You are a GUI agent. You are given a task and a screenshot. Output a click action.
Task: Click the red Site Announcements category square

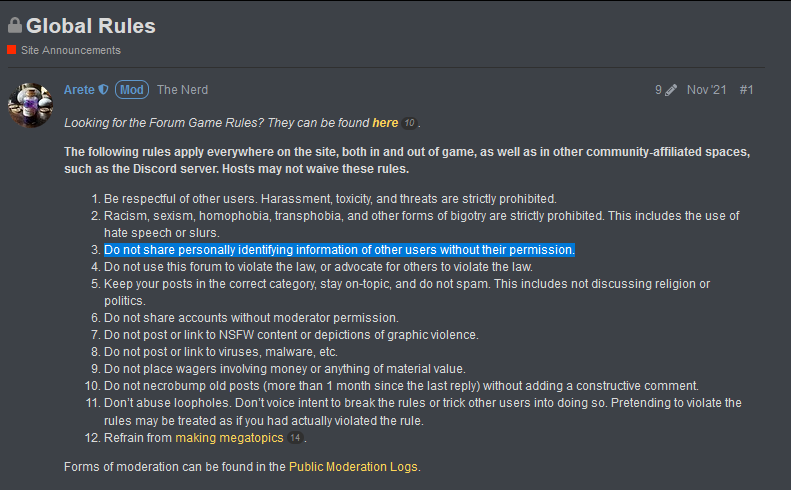point(12,50)
